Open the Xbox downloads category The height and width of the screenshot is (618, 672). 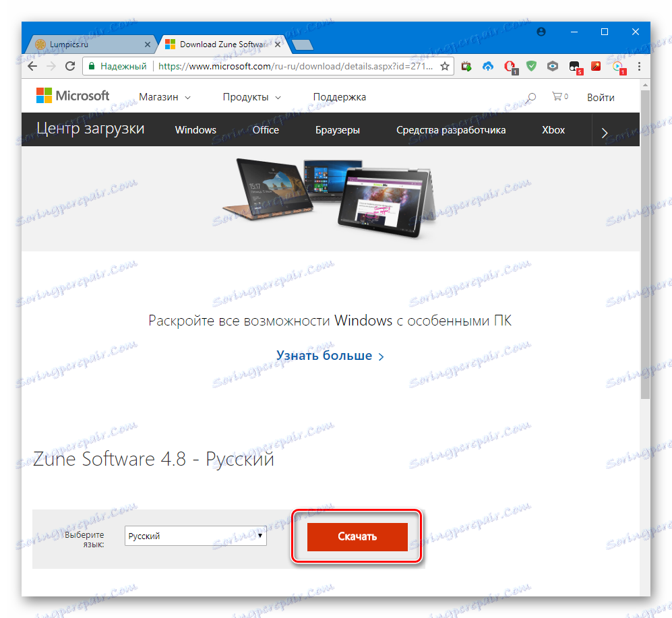553,130
